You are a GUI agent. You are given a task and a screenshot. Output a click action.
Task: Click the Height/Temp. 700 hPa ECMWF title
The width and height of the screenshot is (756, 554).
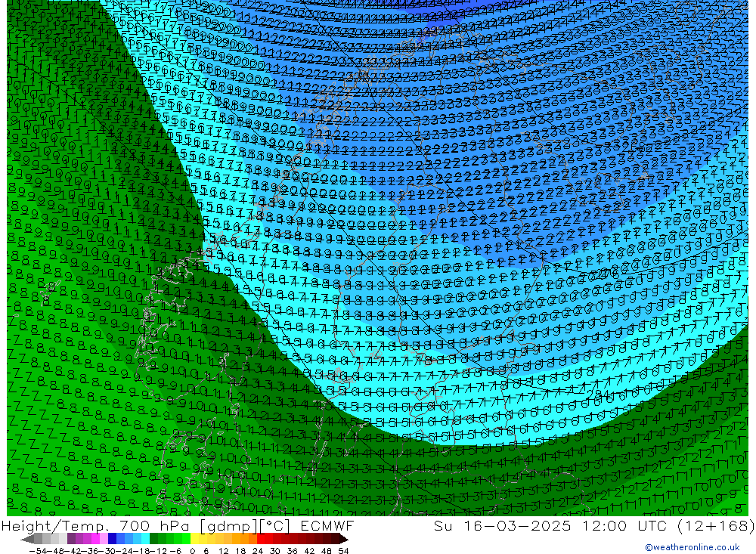pos(178,525)
